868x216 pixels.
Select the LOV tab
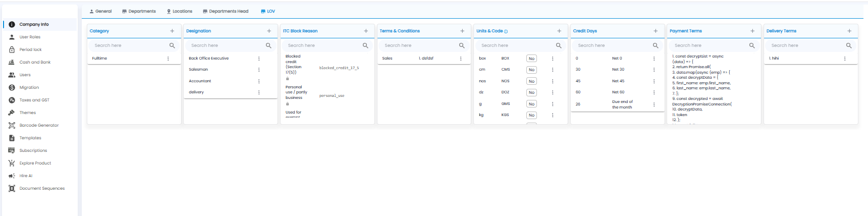click(x=268, y=11)
